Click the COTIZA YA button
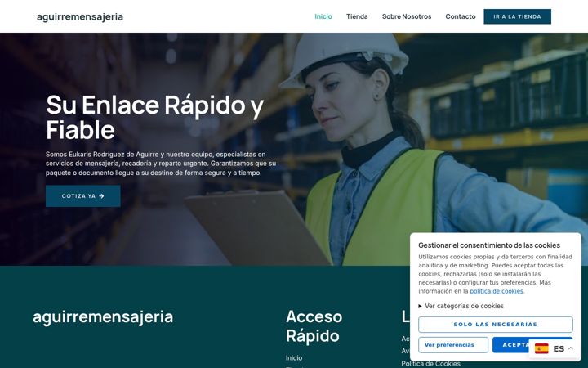The width and height of the screenshot is (588, 368). pos(82,196)
